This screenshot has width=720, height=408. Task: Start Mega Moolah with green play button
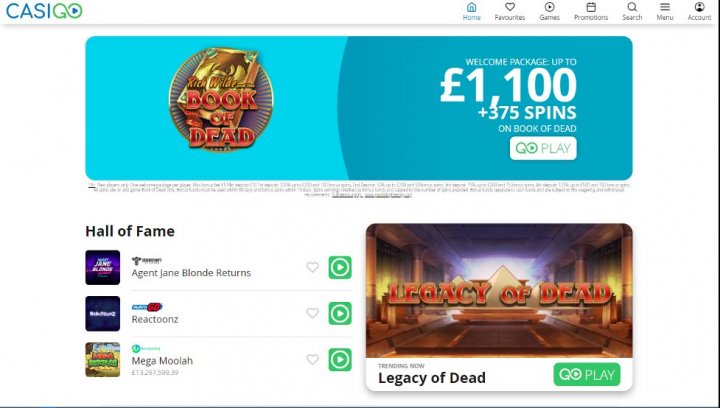340,360
